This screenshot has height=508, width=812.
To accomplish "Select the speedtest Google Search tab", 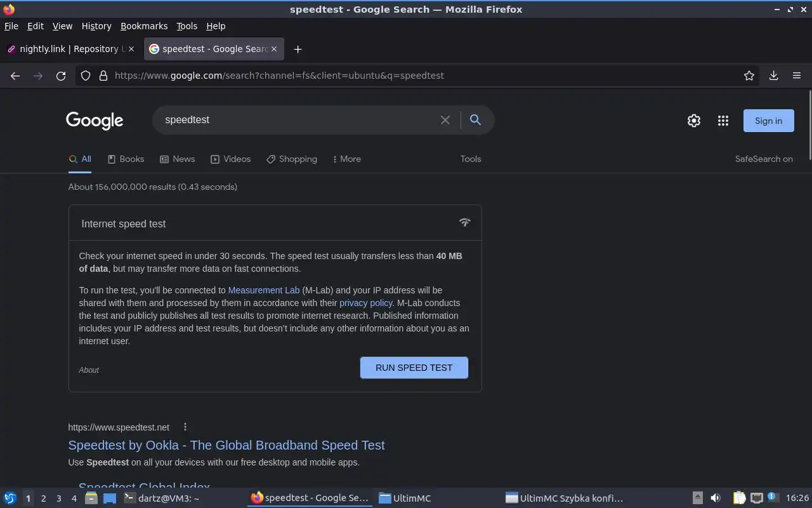I will [213, 49].
